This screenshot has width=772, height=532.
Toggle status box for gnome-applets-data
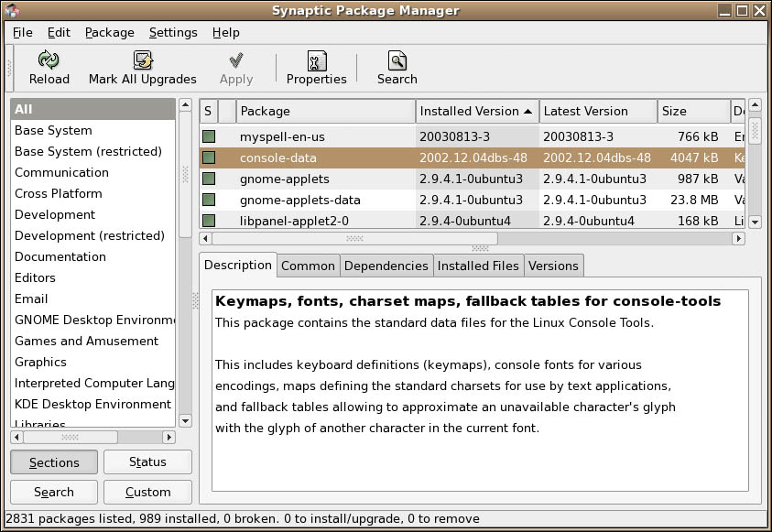tap(209, 200)
